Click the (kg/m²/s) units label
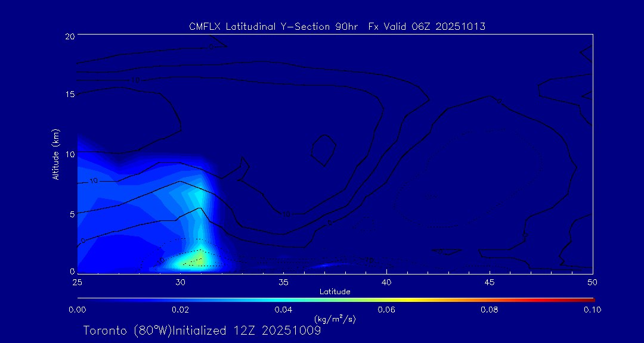The width and height of the screenshot is (644, 343). 335,319
